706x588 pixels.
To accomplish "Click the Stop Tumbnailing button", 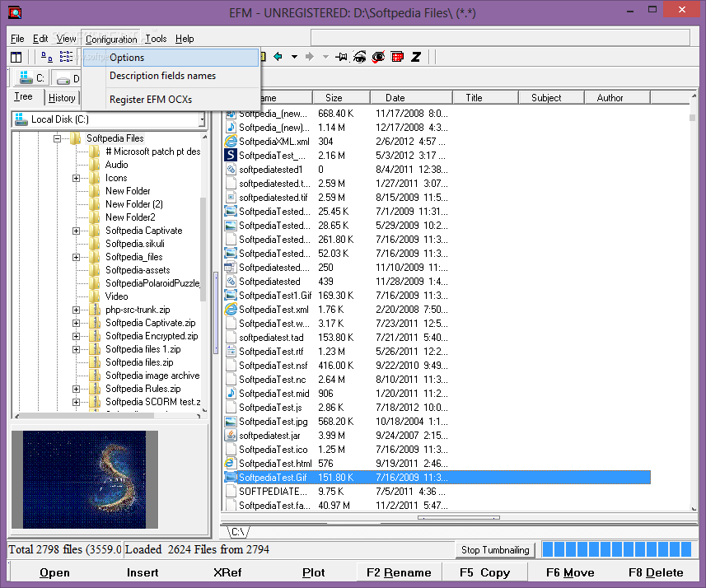I will pyautogui.click(x=495, y=550).
